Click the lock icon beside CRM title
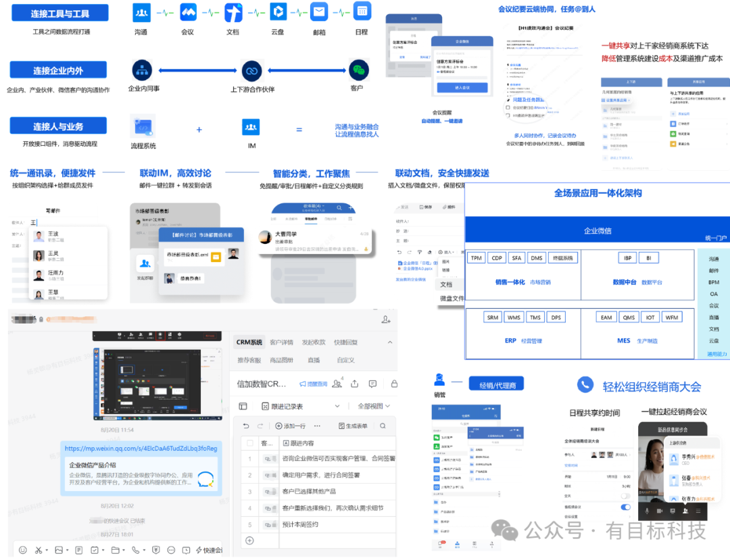730x560 pixels. [394, 384]
